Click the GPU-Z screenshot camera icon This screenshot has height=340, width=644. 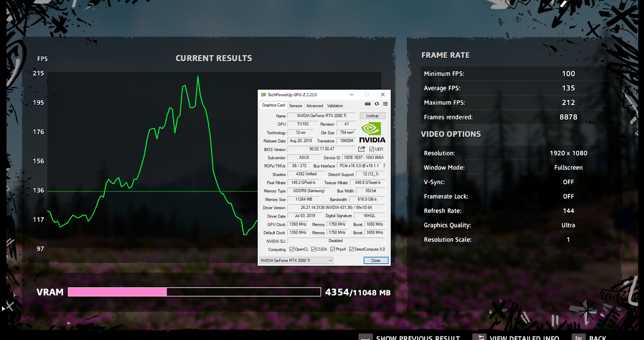368,104
